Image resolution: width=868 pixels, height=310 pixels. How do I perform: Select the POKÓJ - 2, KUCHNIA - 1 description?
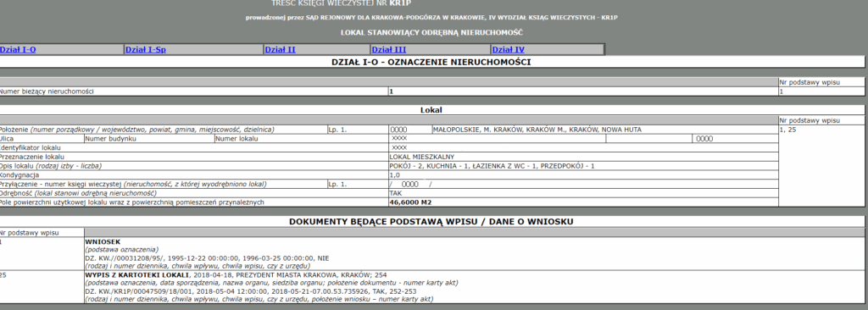(492, 166)
